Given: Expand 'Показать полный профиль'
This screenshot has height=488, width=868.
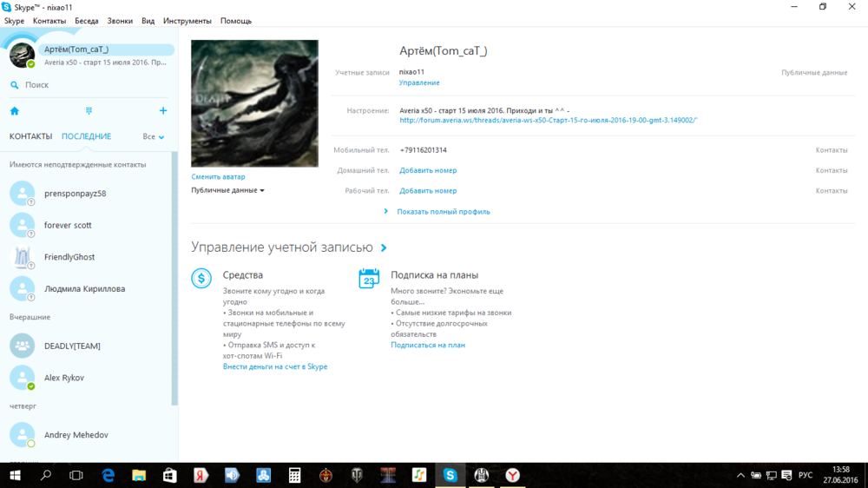Looking at the screenshot, I should [x=443, y=212].
